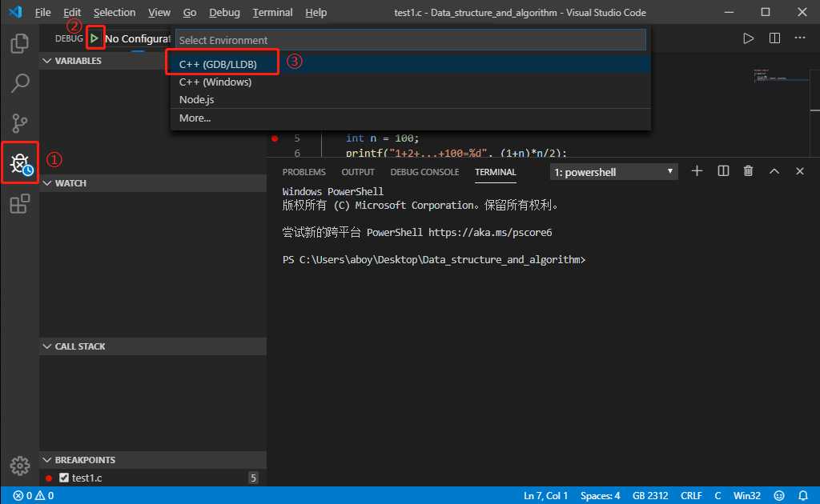Click test1.c breakpoint entry name
This screenshot has width=820, height=504.
click(x=86, y=478)
